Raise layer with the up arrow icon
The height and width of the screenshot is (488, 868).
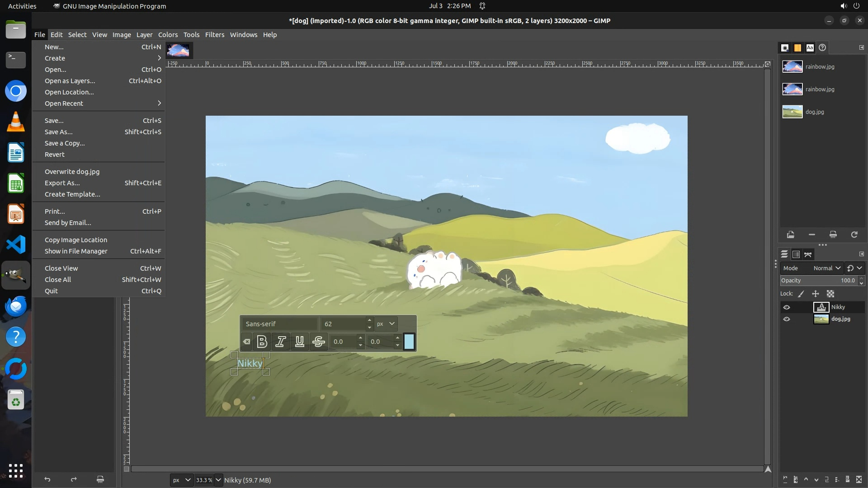point(806,480)
